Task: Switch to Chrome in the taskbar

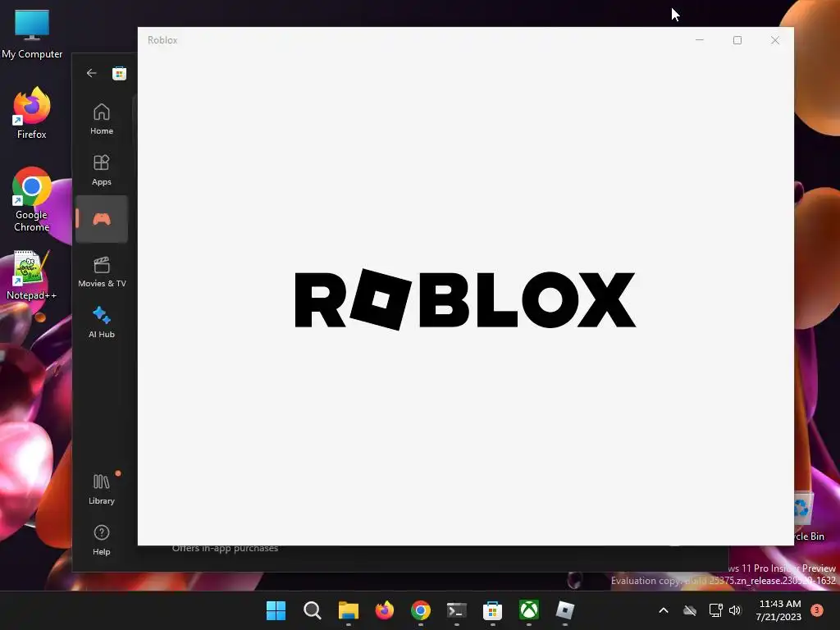Action: (421, 610)
